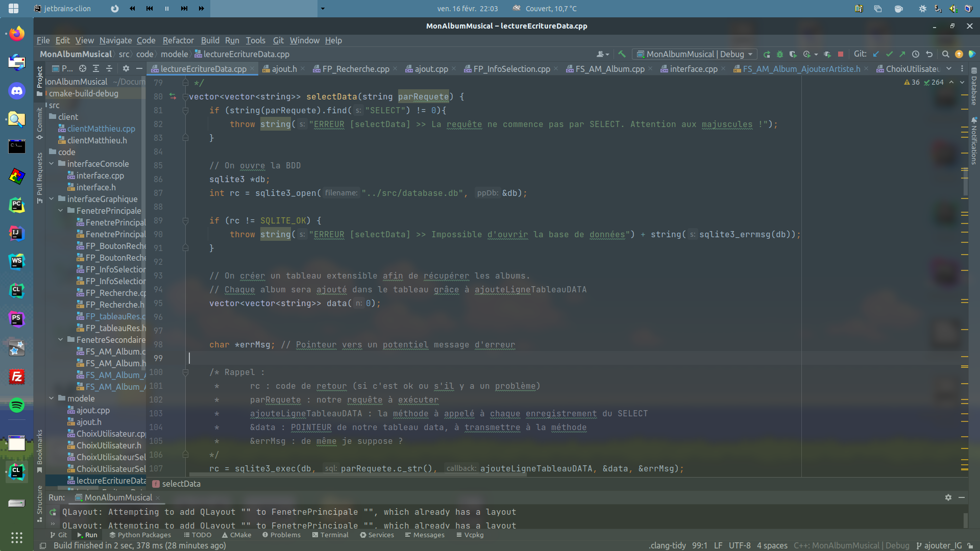980x551 pixels.
Task: Start debugging with the green bug icon
Action: click(780, 54)
